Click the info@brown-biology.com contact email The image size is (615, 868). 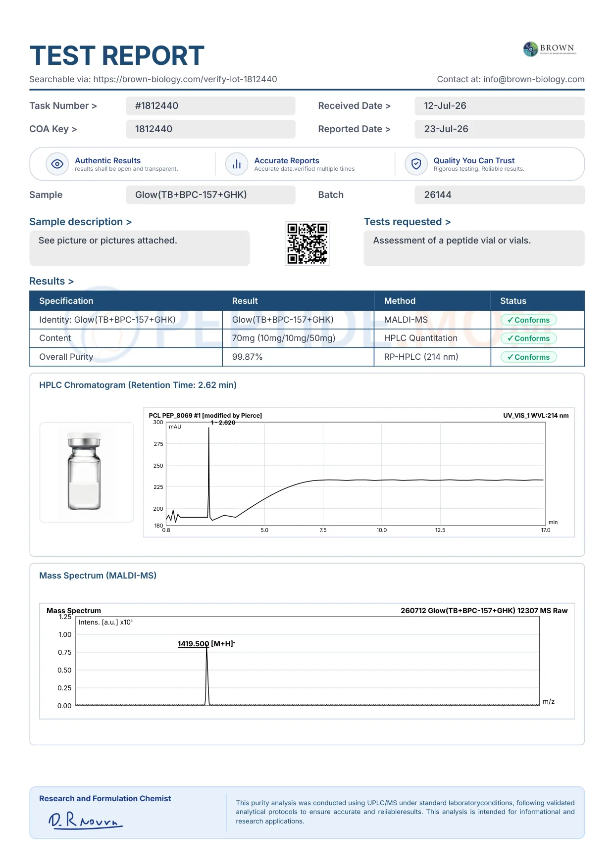534,79
